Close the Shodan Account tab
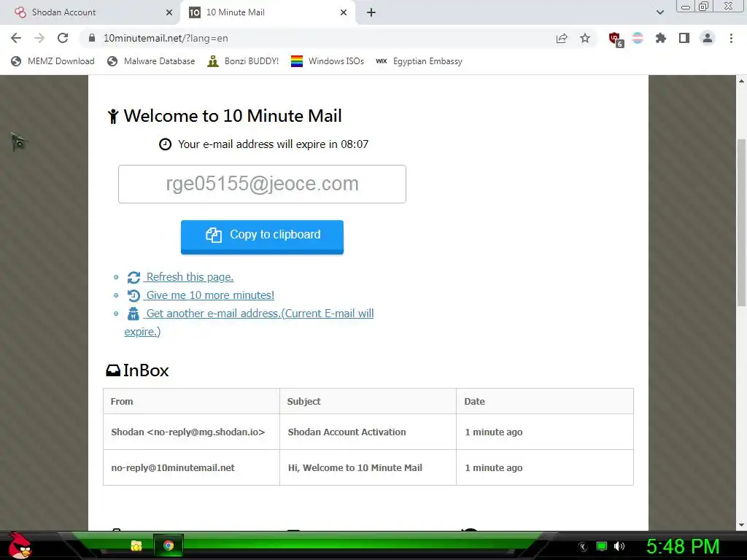This screenshot has width=747, height=560. pos(169,12)
